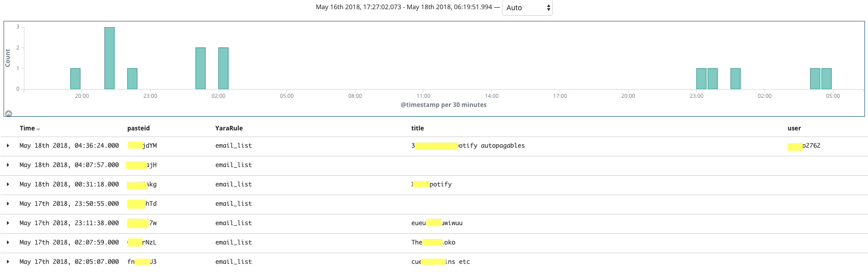This screenshot has width=868, height=272.
Task: Sort by the Time column arrow
Action: point(39,129)
